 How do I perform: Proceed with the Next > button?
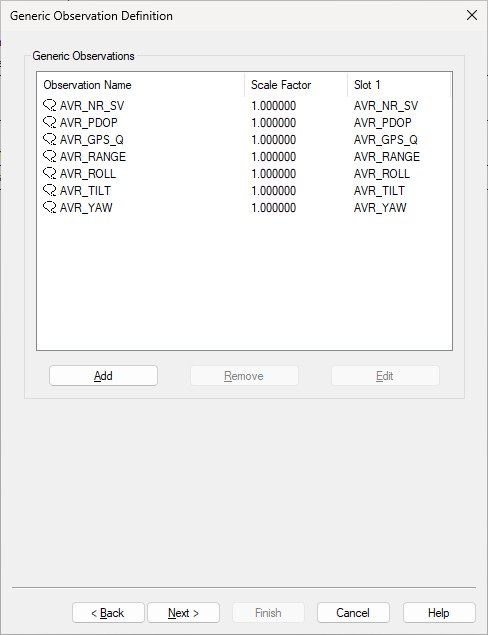tap(183, 613)
